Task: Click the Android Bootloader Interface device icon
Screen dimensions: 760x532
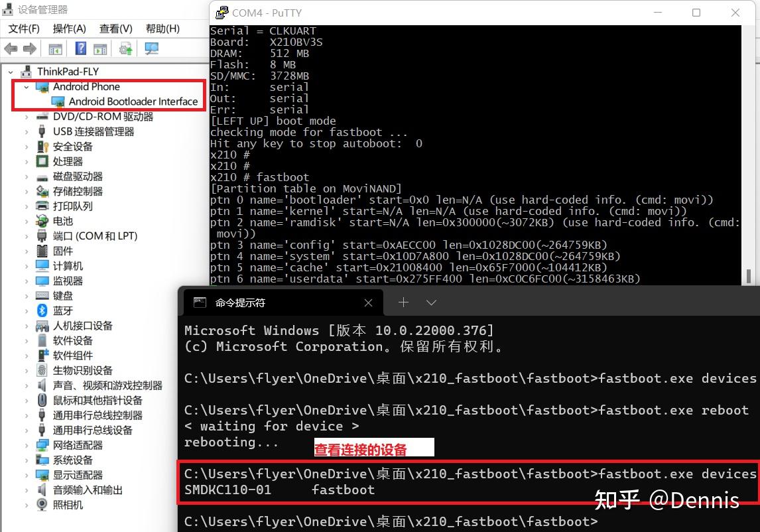Action: click(60, 102)
